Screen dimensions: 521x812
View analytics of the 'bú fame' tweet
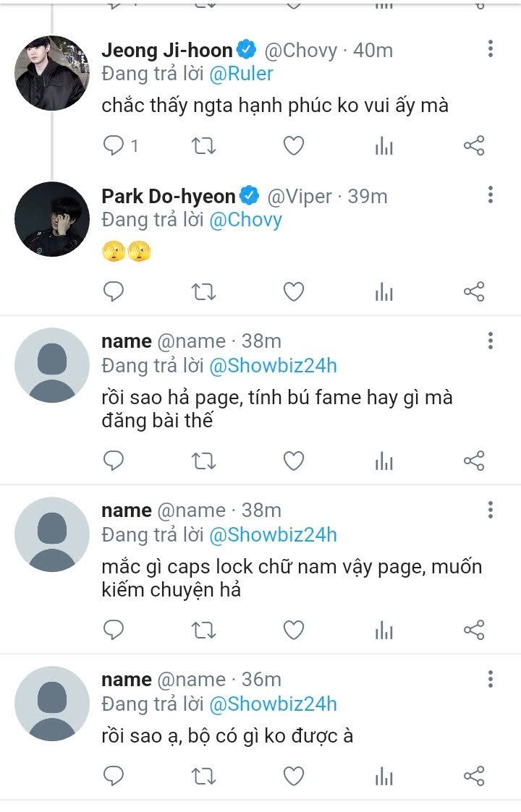(384, 461)
